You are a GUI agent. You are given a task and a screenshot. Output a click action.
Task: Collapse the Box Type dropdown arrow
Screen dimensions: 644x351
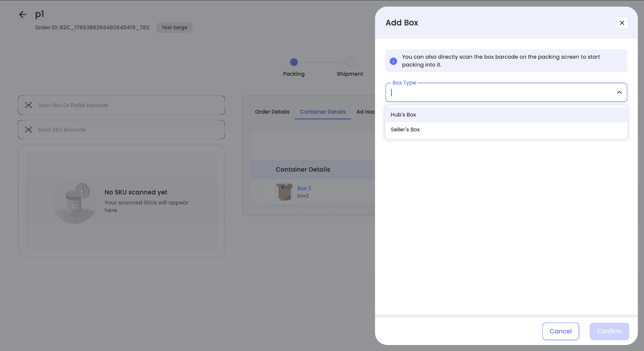(x=619, y=92)
